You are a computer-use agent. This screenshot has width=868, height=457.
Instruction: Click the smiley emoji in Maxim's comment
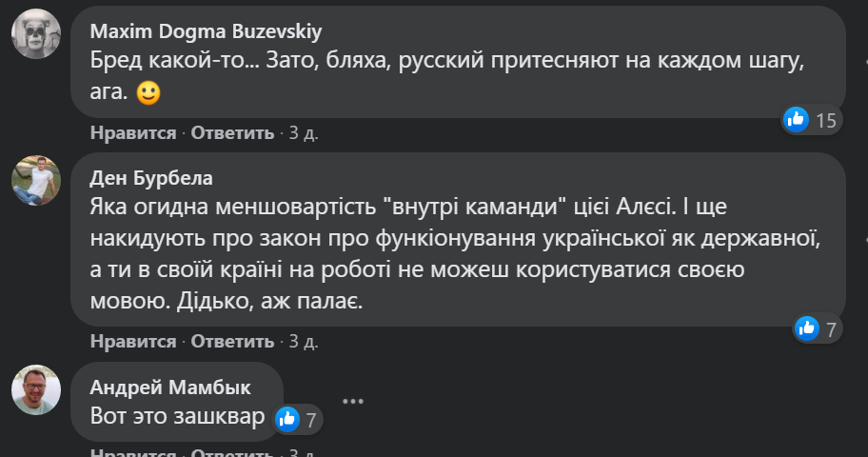148,93
